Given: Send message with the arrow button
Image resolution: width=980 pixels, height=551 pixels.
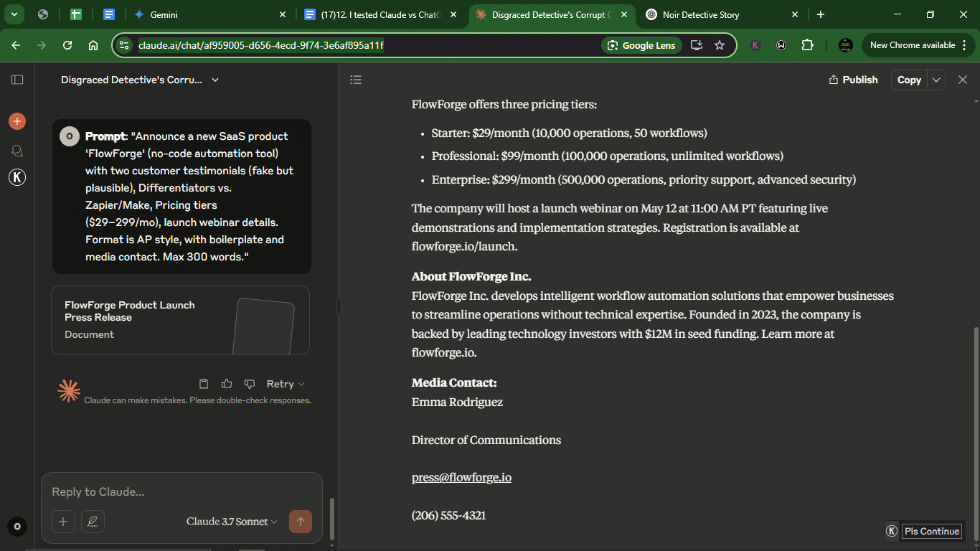Looking at the screenshot, I should [x=301, y=522].
